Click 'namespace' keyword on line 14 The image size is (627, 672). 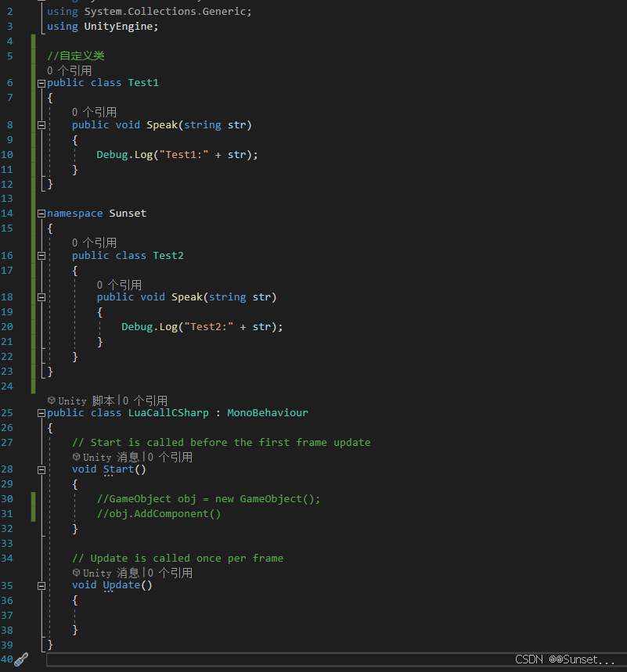[x=75, y=214]
